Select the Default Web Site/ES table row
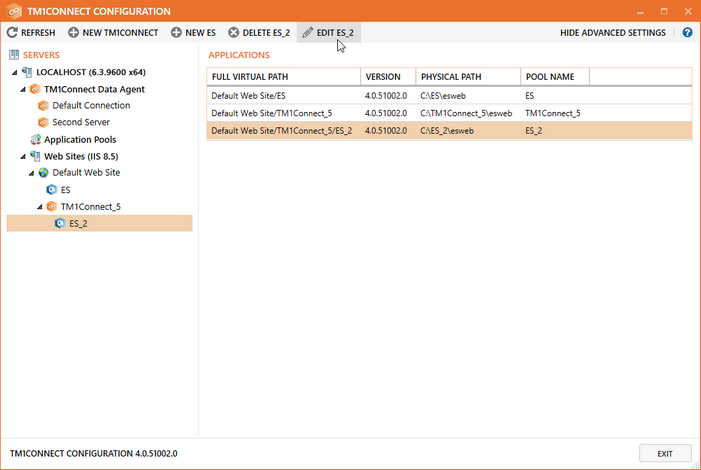The height and width of the screenshot is (470, 701). (449, 96)
